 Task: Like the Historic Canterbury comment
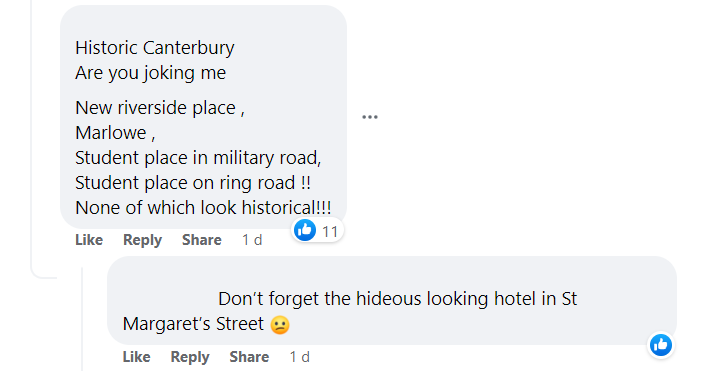coord(89,240)
